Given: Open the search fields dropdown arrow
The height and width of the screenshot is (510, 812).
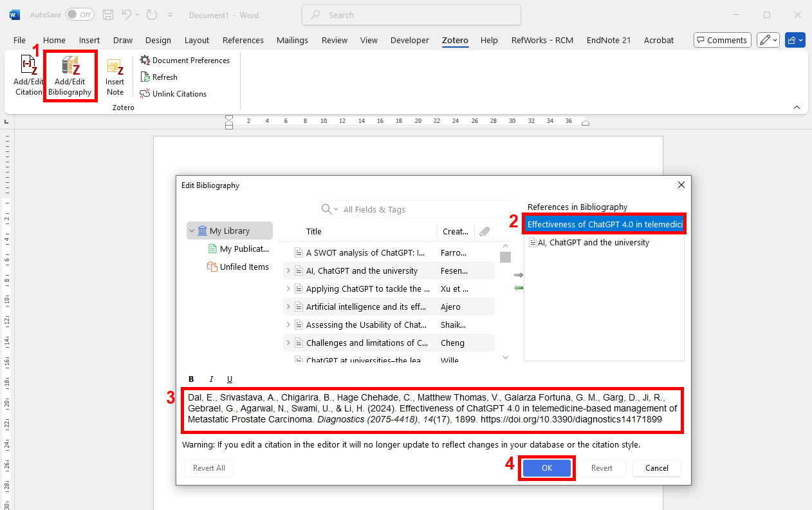Looking at the screenshot, I should pos(336,210).
